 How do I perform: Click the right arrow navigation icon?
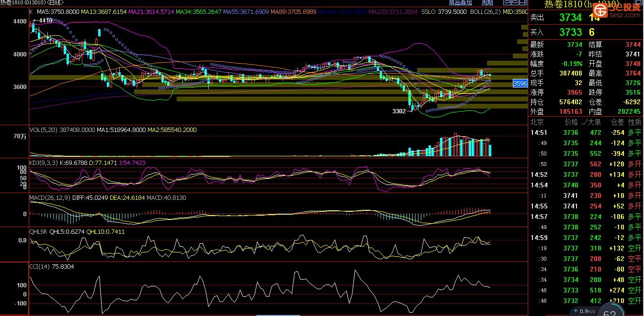pyautogui.click(x=515, y=2)
